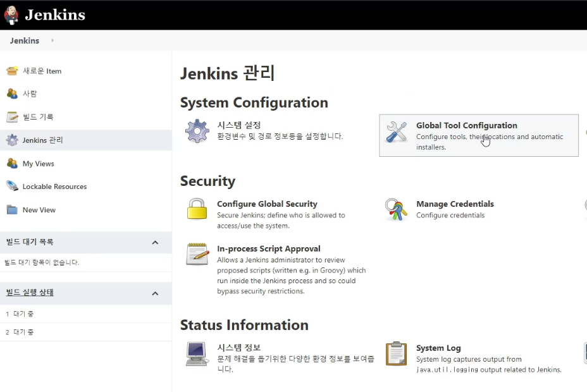Screen dimensions: 587x392
Task: Open the System Log link
Action: click(x=438, y=348)
